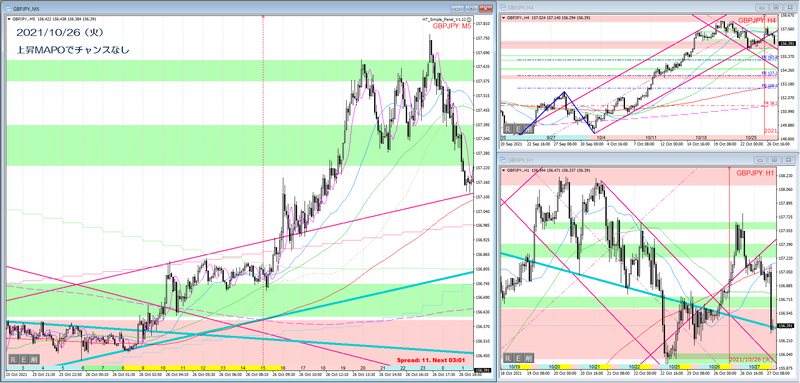The image size is (800, 383).
Task: Click the 25 Oct 2021 time axis label
Action: (x=15, y=375)
